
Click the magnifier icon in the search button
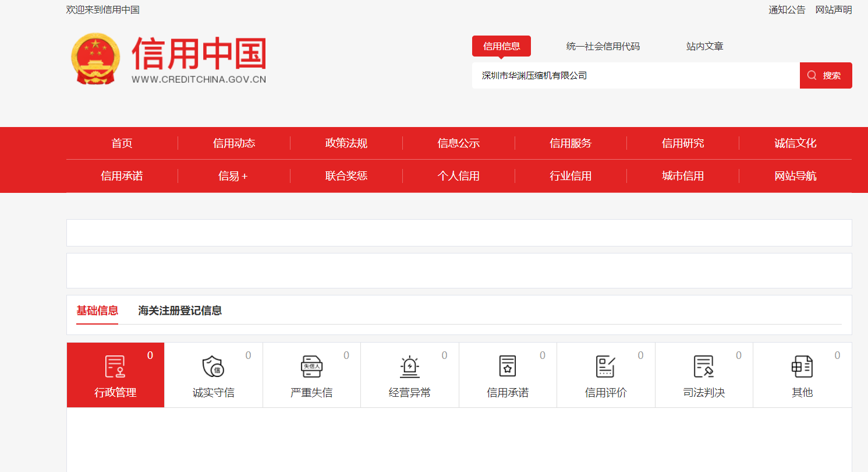812,75
